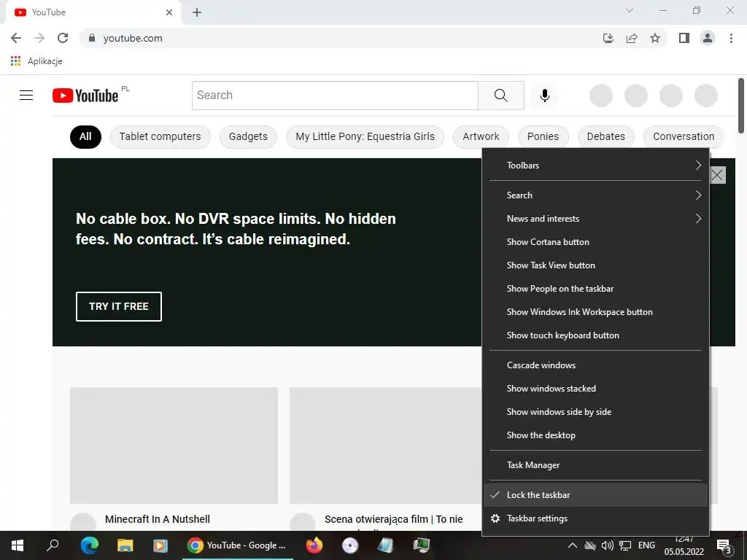Start voice search with the microphone
747x560 pixels.
tap(544, 96)
